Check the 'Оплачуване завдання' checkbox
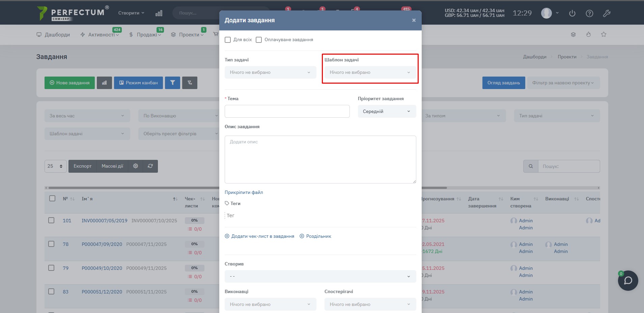This screenshot has height=313, width=644. [259, 40]
